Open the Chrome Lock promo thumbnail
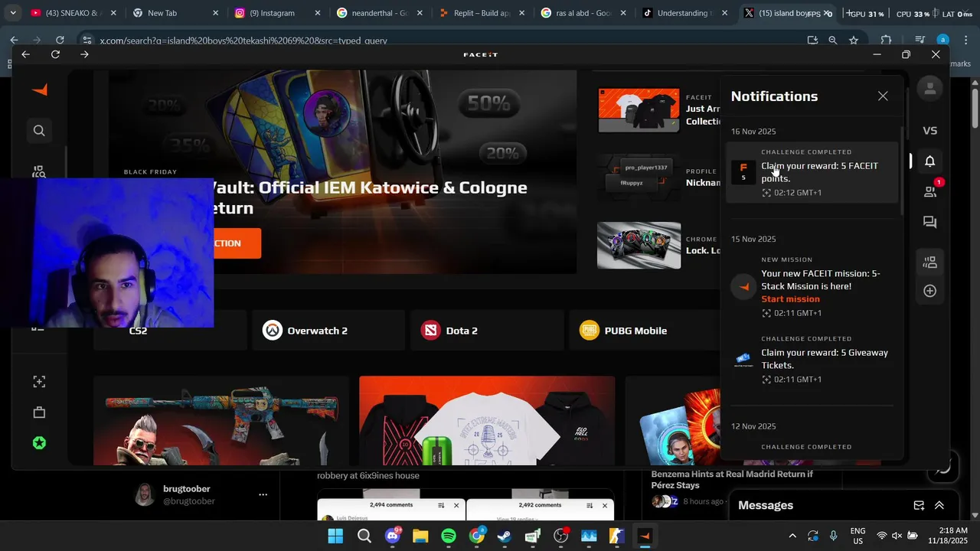This screenshot has width=980, height=551. click(639, 246)
